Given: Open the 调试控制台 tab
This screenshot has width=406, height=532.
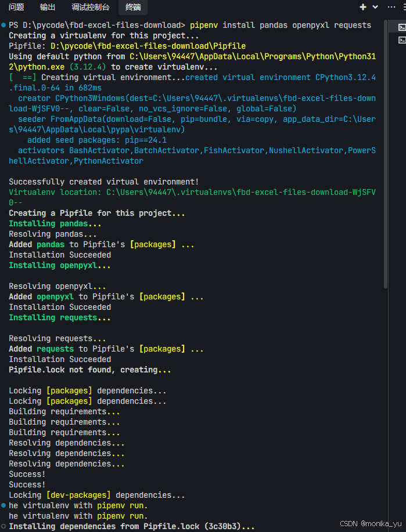Looking at the screenshot, I should pyautogui.click(x=91, y=7).
